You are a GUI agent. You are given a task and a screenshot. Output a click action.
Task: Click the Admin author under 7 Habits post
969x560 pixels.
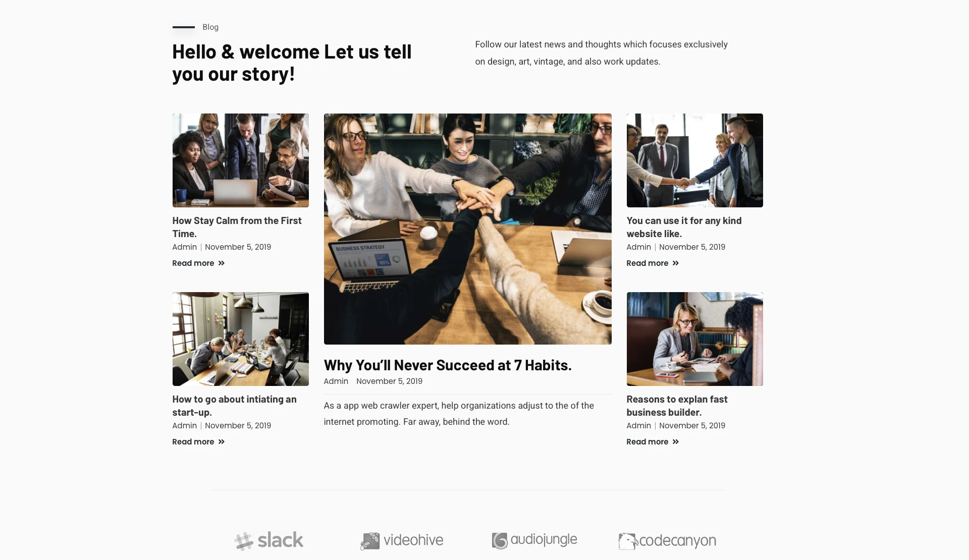(336, 381)
